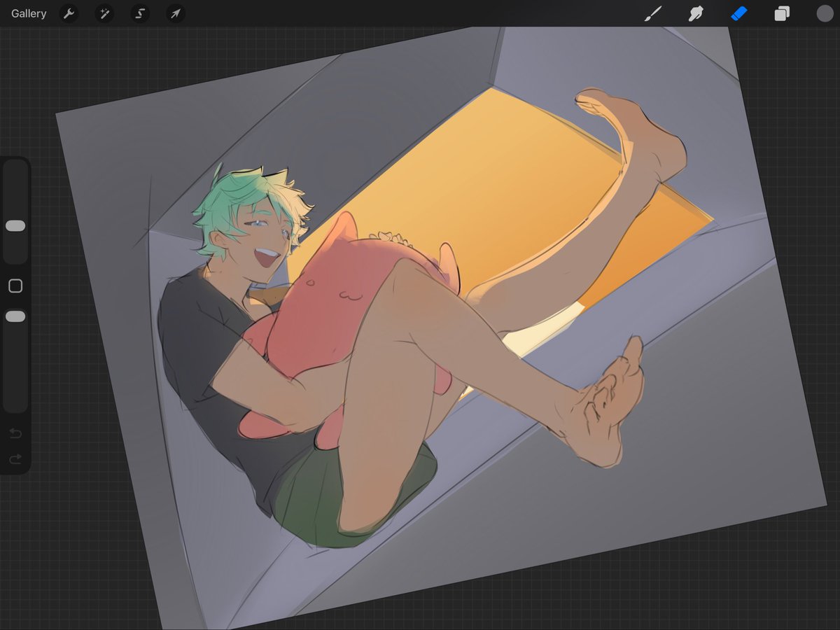Select the Smudge tool

(x=696, y=13)
